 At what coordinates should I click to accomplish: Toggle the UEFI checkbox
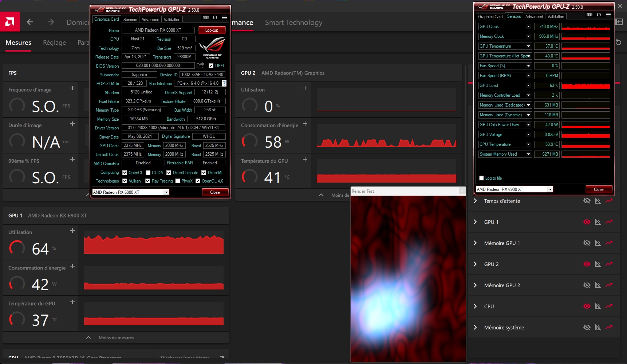[211, 66]
